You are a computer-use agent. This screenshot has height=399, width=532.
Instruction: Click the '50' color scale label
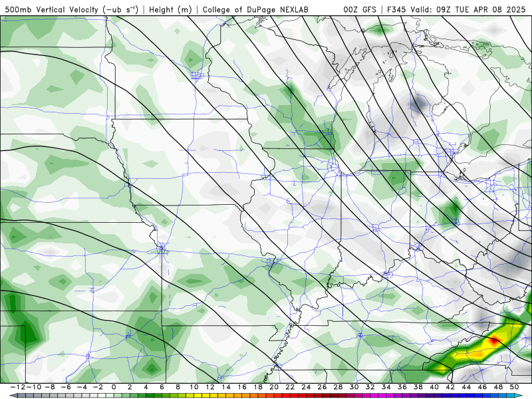514,387
